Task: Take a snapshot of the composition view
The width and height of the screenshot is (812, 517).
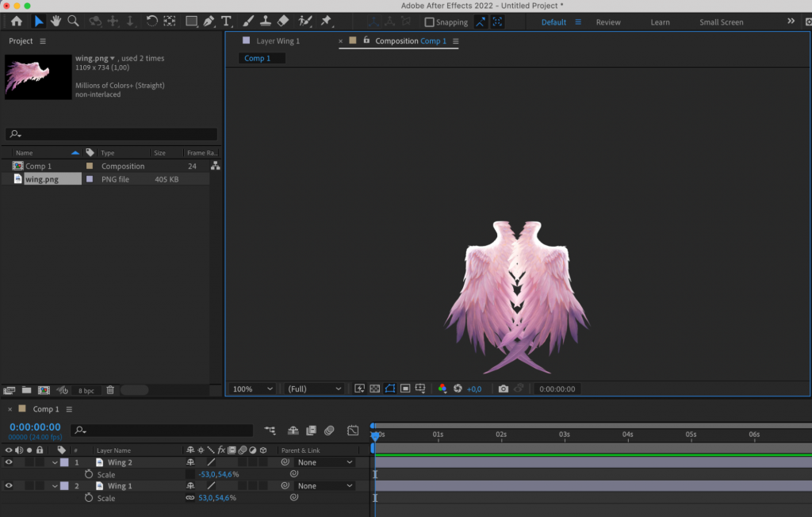Action: click(504, 389)
